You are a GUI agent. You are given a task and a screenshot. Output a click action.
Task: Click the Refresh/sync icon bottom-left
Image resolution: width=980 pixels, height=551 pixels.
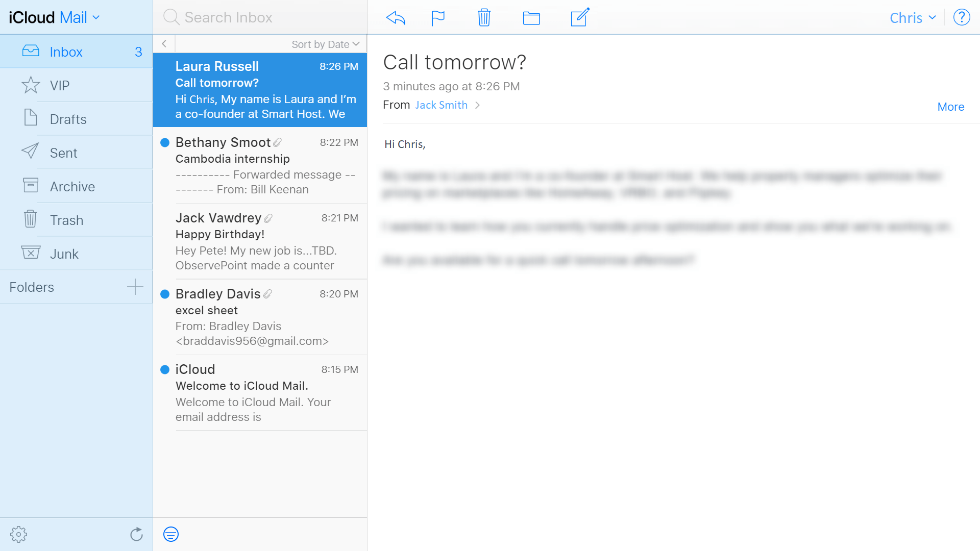pos(136,535)
